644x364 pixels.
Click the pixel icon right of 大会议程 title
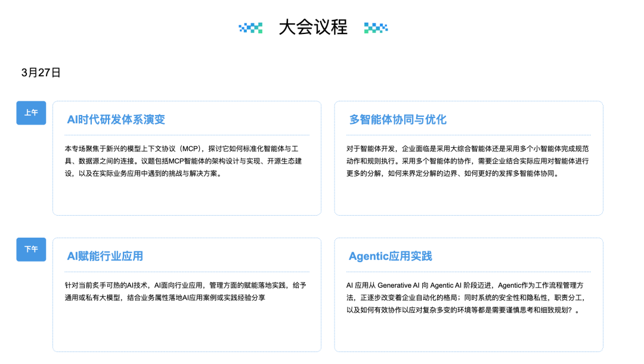click(377, 27)
